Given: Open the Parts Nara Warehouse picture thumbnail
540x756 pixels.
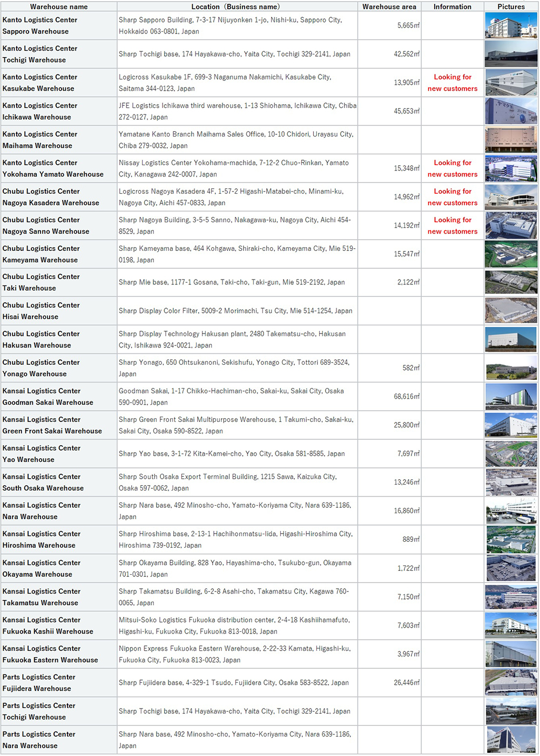Looking at the screenshot, I should [511, 740].
